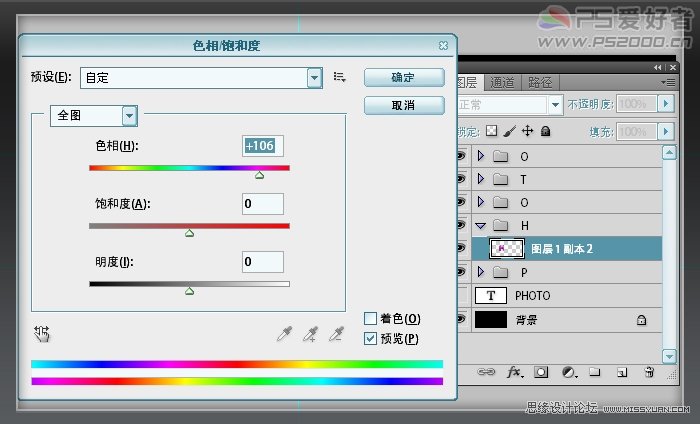Screen dimensions: 700x424
Task: Click the hue slider handle
Action: pyautogui.click(x=259, y=175)
